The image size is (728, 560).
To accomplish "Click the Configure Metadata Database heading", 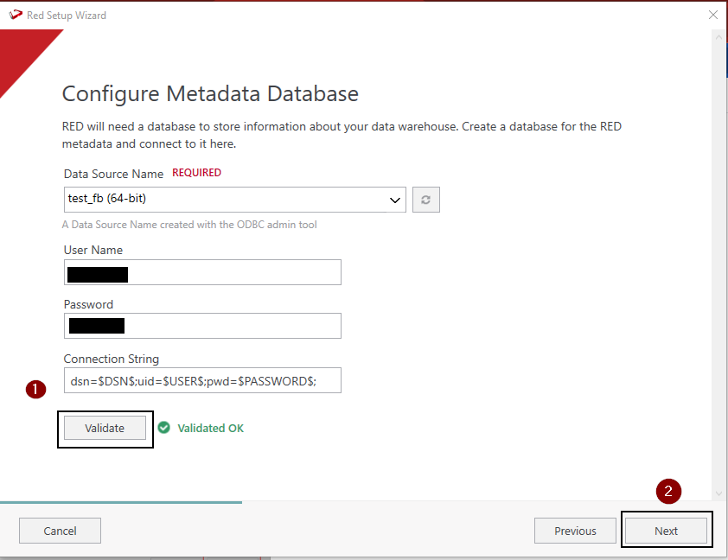I will [x=210, y=93].
